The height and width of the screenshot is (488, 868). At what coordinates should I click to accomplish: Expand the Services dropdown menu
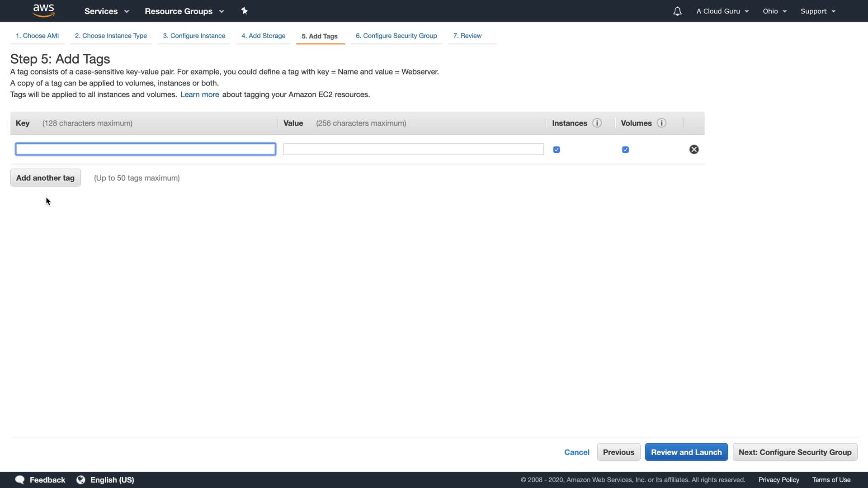click(107, 11)
